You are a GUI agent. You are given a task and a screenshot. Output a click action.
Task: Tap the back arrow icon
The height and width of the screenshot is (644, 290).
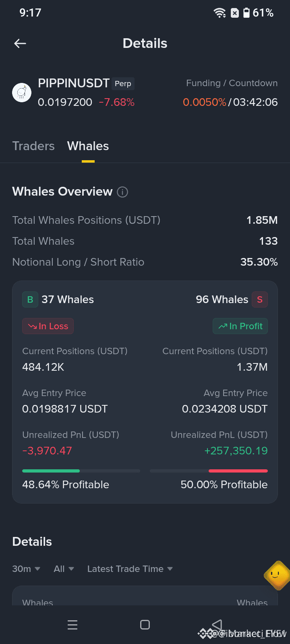20,43
